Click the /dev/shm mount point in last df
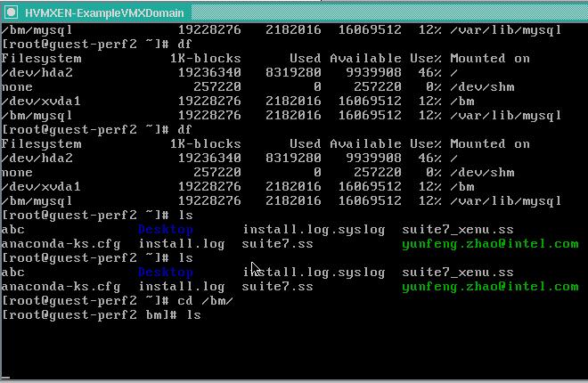The image size is (588, 383). coord(482,172)
